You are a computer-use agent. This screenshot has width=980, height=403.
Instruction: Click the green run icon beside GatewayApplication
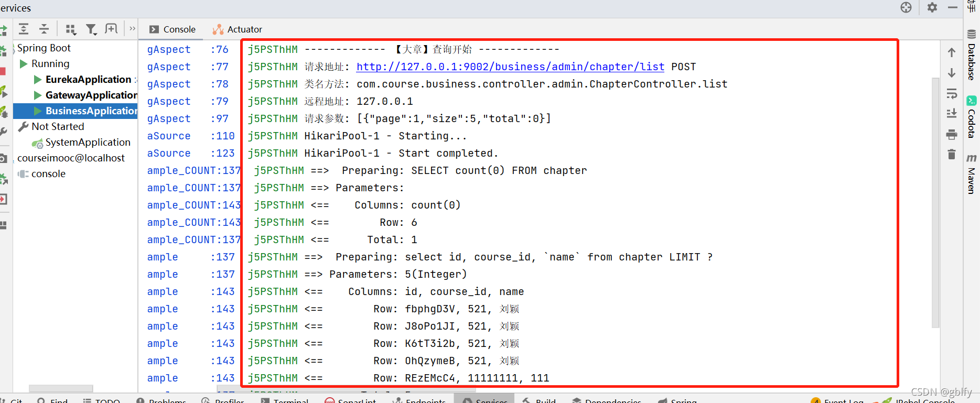[38, 95]
